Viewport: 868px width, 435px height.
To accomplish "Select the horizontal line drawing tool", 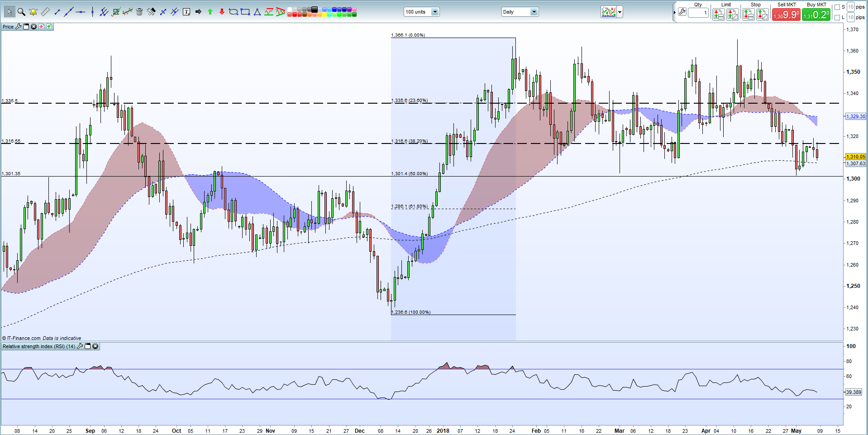I will 81,12.
